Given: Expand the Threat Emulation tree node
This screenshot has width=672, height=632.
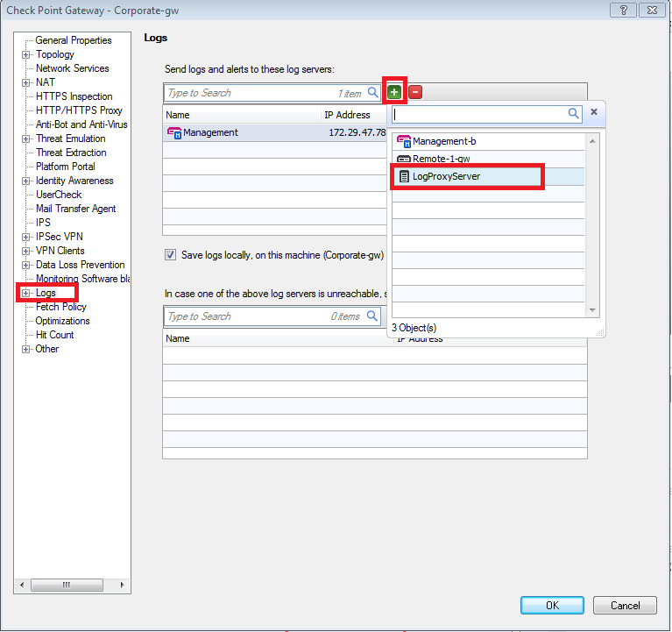Looking at the screenshot, I should coord(25,138).
